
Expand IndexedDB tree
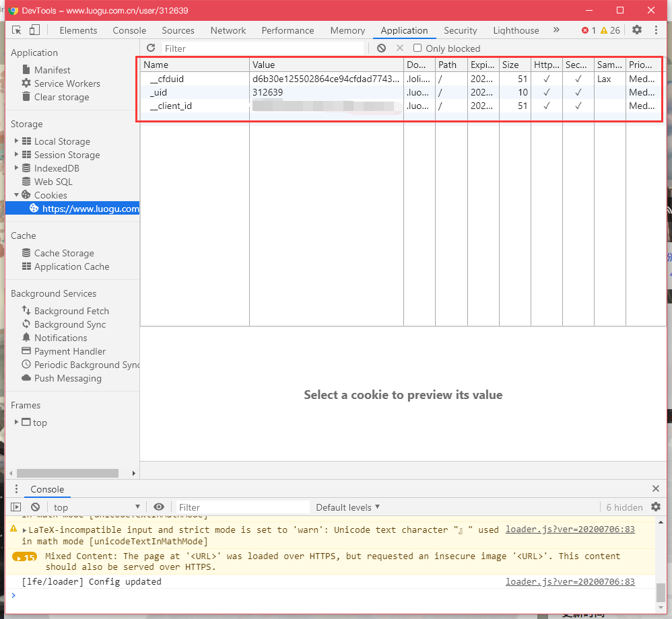[x=16, y=168]
